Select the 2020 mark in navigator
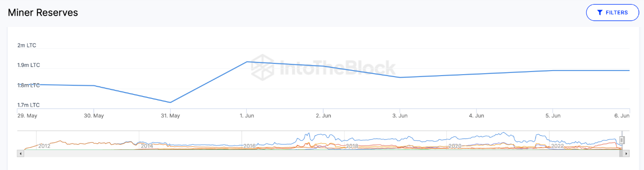The height and width of the screenshot is (170, 644). click(x=454, y=146)
